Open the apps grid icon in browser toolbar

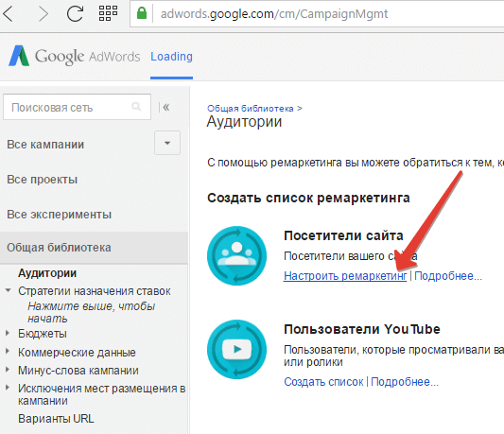click(108, 13)
